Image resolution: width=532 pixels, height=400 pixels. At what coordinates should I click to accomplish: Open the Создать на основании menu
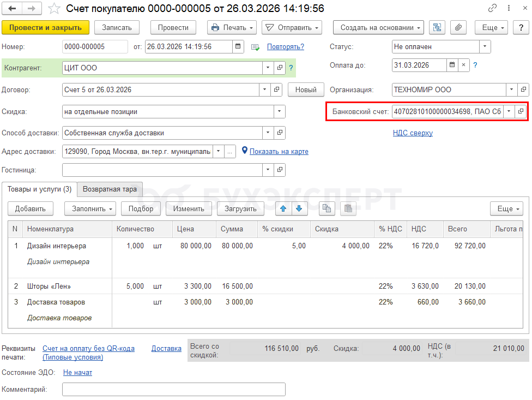[381, 27]
